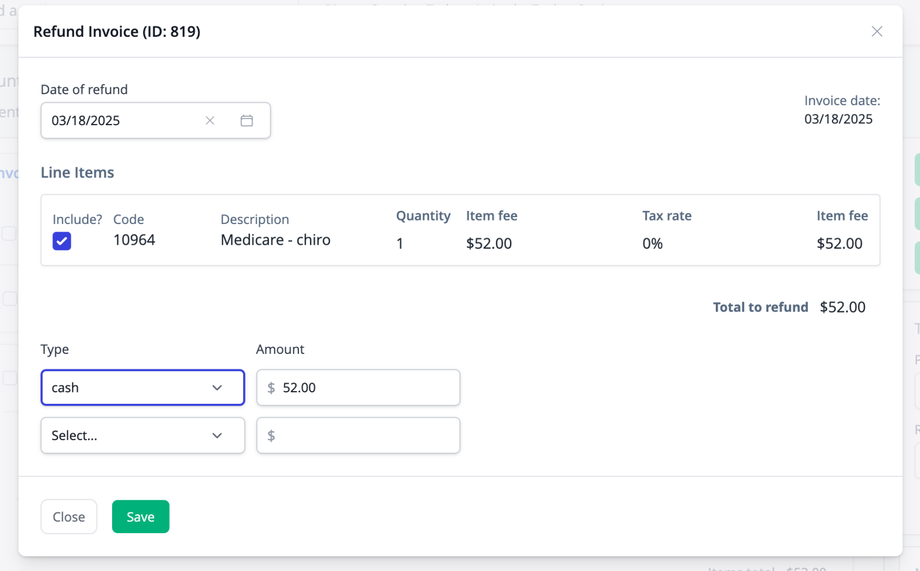The image size is (920, 571).
Task: Click the dollar sign in the 52.00 amount field
Action: tap(271, 388)
